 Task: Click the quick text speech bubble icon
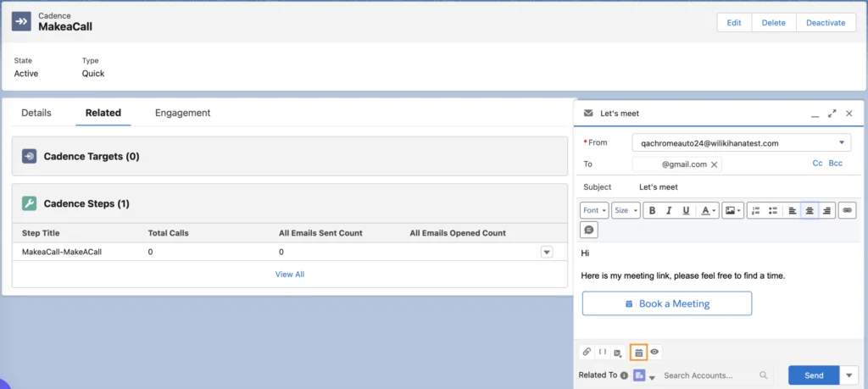(x=589, y=229)
